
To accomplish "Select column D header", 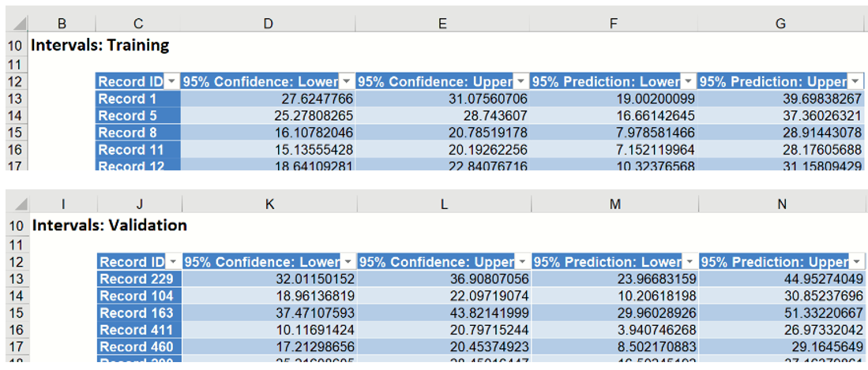I will coord(268,24).
